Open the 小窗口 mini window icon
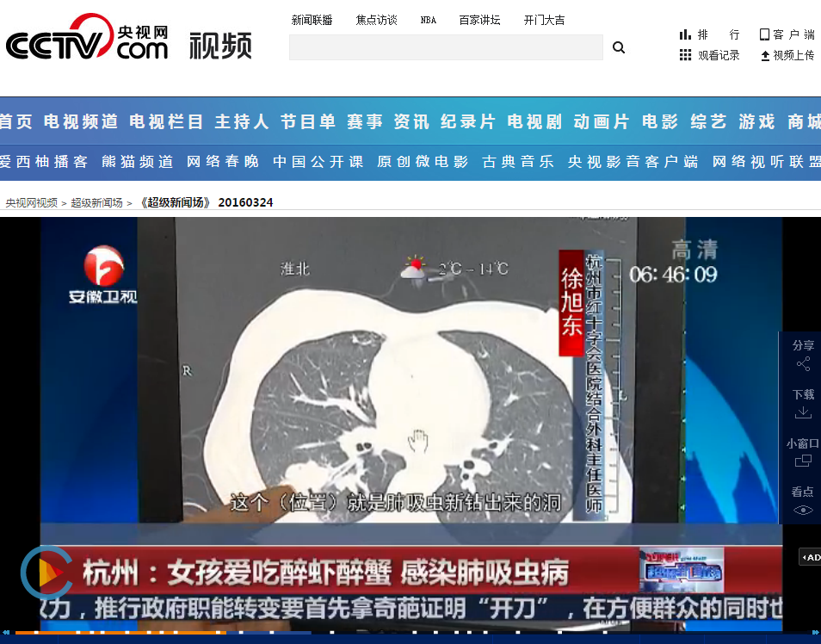This screenshot has width=821, height=644. click(803, 461)
